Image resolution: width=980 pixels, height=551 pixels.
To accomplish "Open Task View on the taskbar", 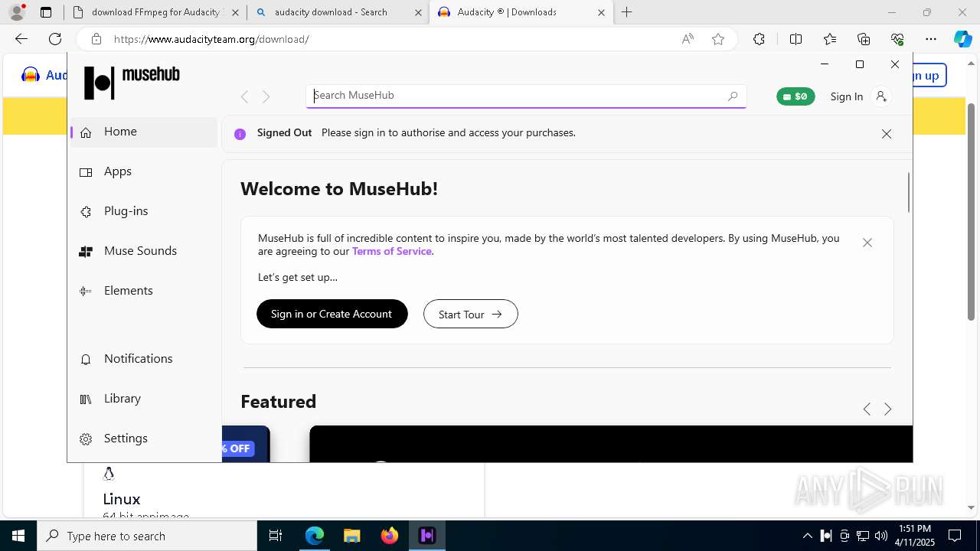I will click(x=276, y=536).
